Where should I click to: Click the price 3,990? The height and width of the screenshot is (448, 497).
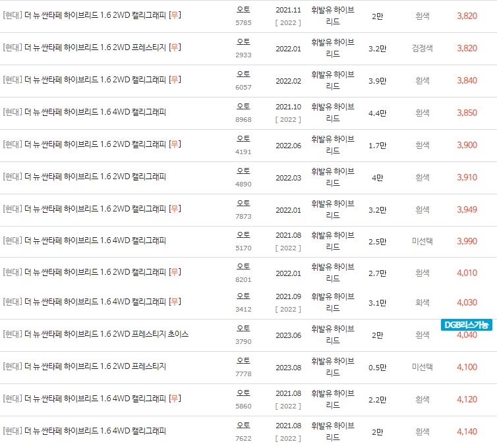(x=467, y=241)
